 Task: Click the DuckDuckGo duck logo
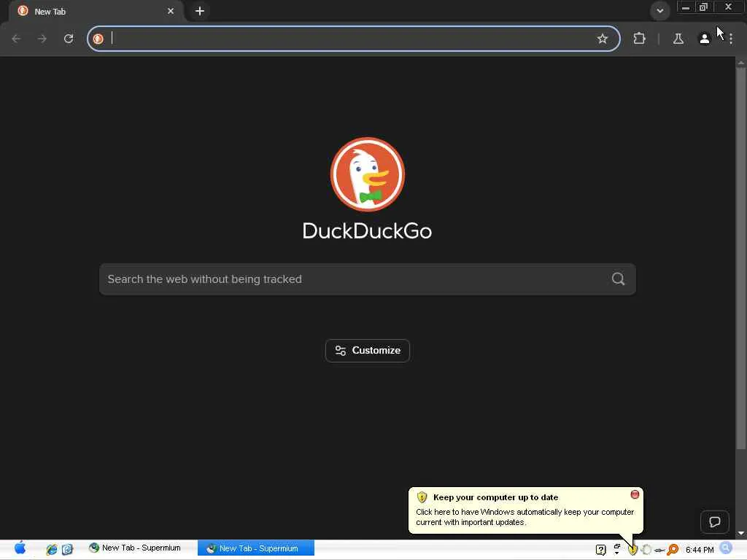click(368, 174)
